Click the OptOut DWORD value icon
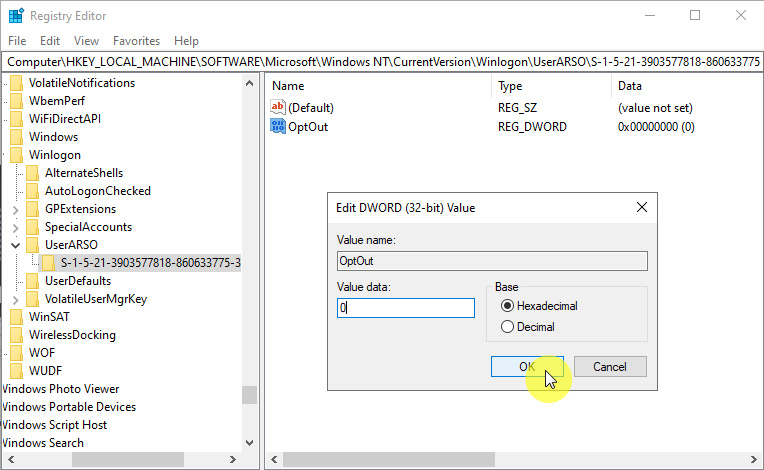The image size is (764, 470). (x=278, y=127)
